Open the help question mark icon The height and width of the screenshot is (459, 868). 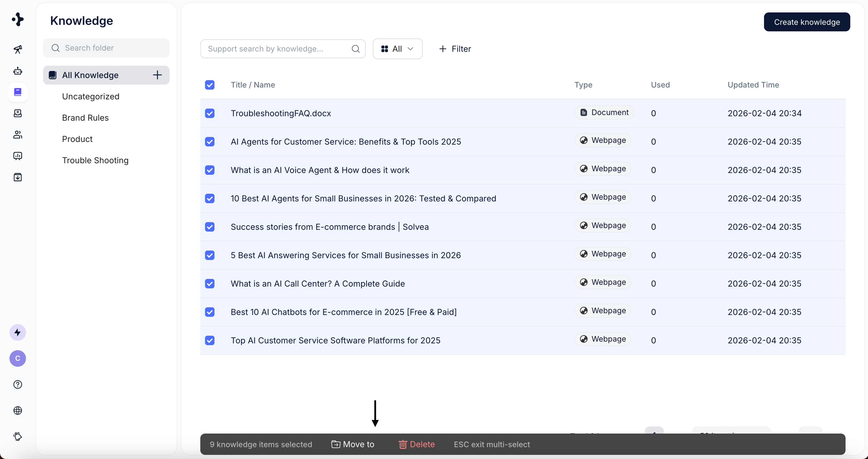[17, 384]
